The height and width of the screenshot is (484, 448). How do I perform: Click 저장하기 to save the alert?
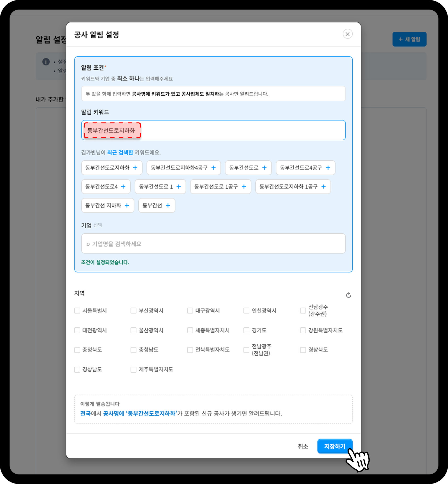tap(334, 446)
